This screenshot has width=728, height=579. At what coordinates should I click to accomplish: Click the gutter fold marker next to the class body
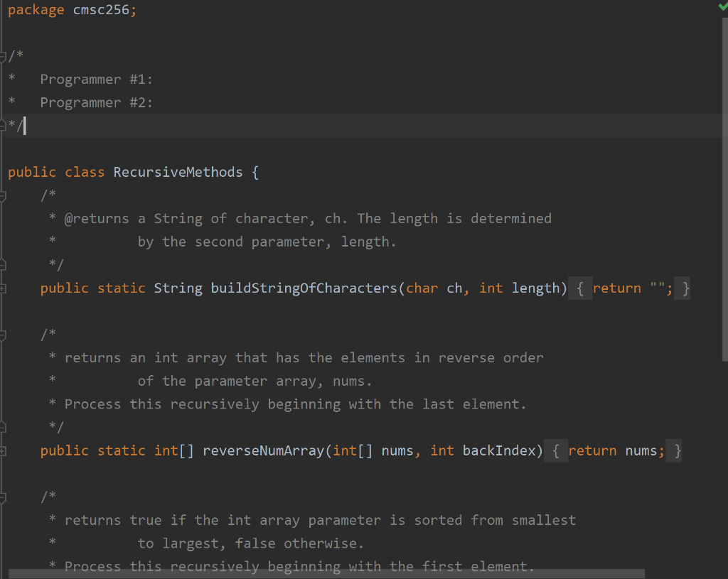tap(3, 171)
